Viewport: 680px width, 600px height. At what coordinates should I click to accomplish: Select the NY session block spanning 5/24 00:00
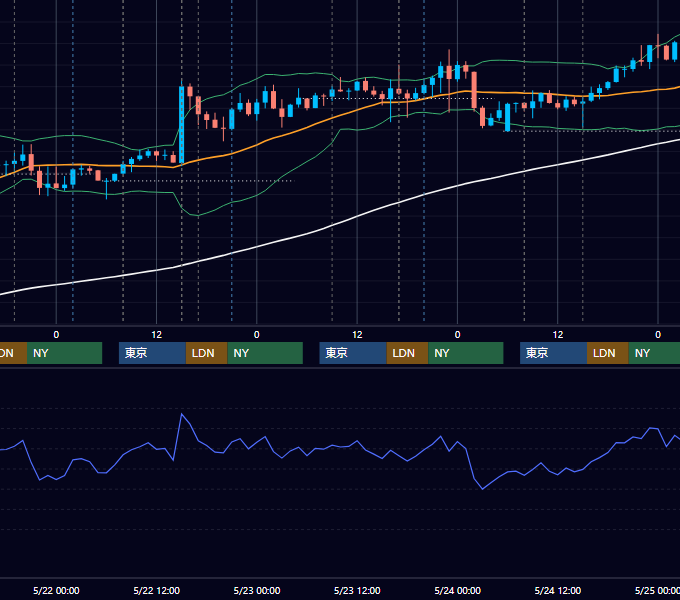coord(466,353)
